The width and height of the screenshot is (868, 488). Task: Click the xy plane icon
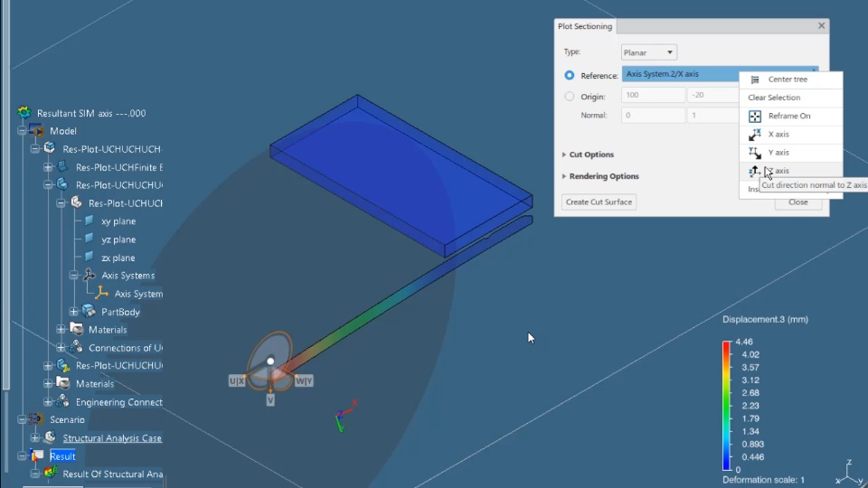click(x=89, y=221)
